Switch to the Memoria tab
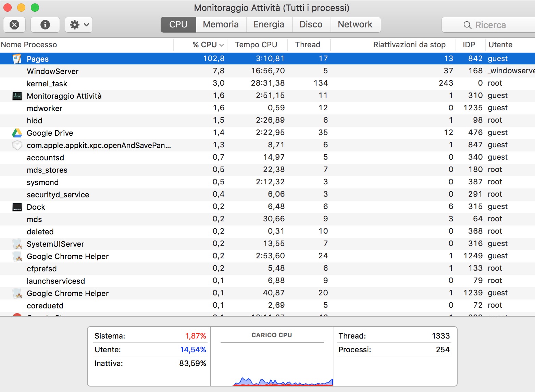The height and width of the screenshot is (392, 535). point(221,24)
